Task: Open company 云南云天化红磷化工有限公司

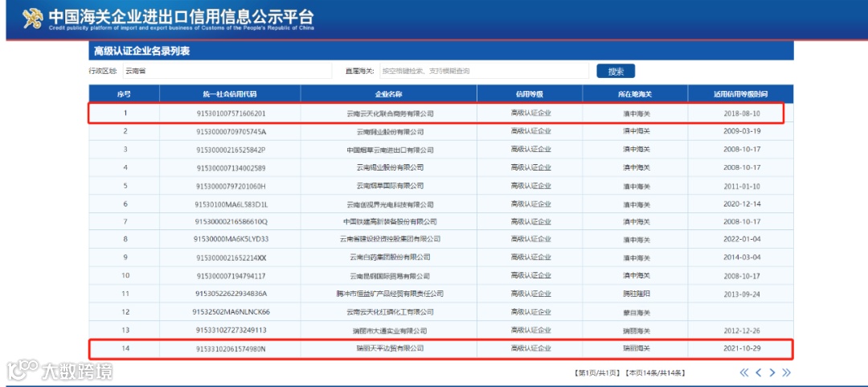Action: pos(390,312)
